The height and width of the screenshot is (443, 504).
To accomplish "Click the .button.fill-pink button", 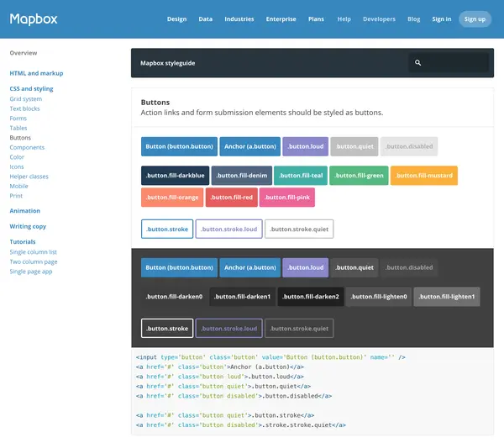I will pyautogui.click(x=287, y=198).
